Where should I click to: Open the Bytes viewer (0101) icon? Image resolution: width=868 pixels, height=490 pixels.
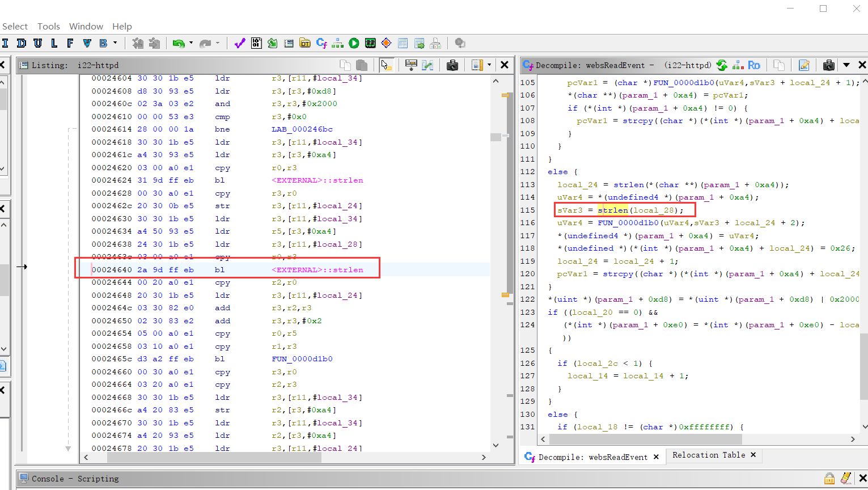coord(256,43)
